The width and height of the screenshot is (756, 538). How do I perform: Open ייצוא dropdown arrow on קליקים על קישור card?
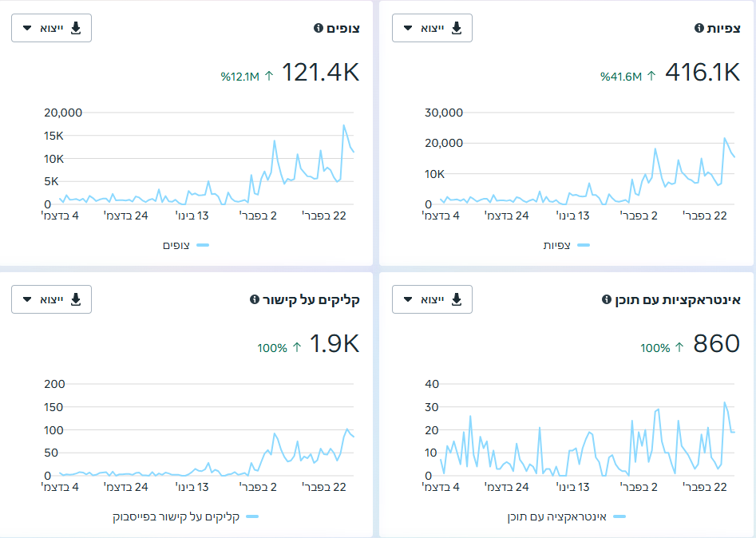[27, 299]
